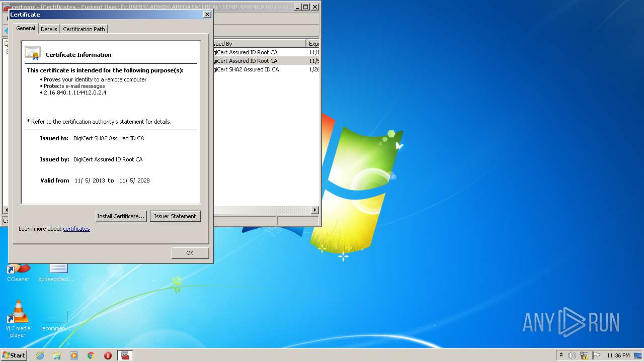This screenshot has height=362, width=644.
Task: Open the Start menu
Action: point(14,355)
